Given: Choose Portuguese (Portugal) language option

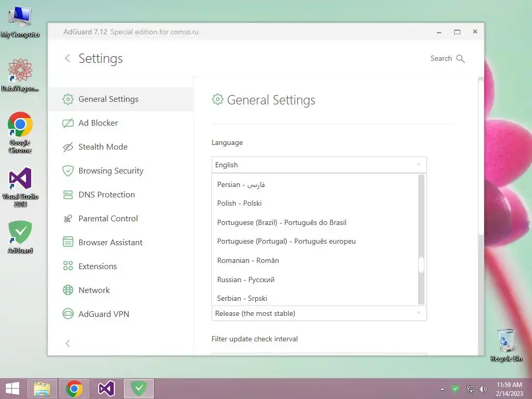Looking at the screenshot, I should [x=315, y=241].
